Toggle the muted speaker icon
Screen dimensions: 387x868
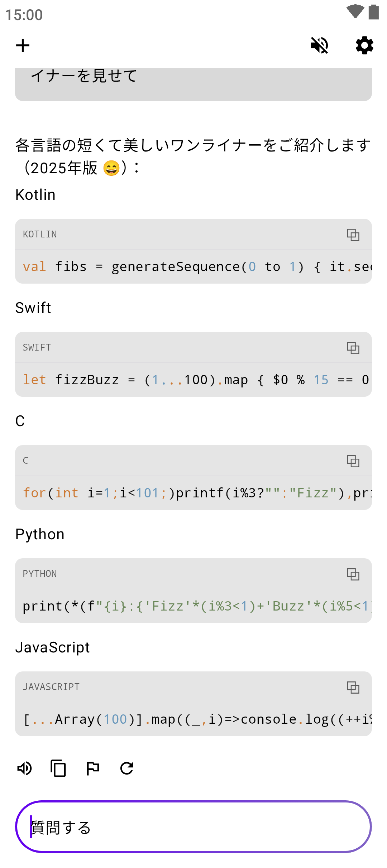click(319, 45)
